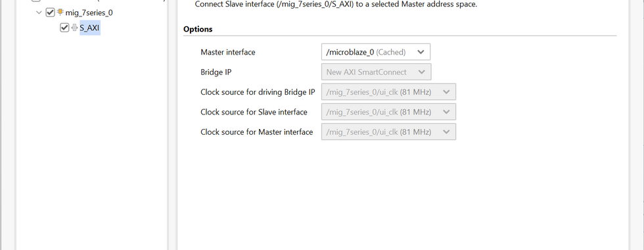Toggle the S_AXI checkbox
The width and height of the screenshot is (644, 250).
pyautogui.click(x=64, y=28)
